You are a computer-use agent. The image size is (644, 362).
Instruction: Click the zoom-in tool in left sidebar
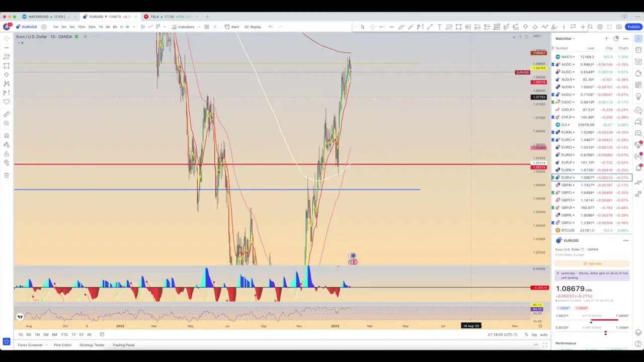7,123
